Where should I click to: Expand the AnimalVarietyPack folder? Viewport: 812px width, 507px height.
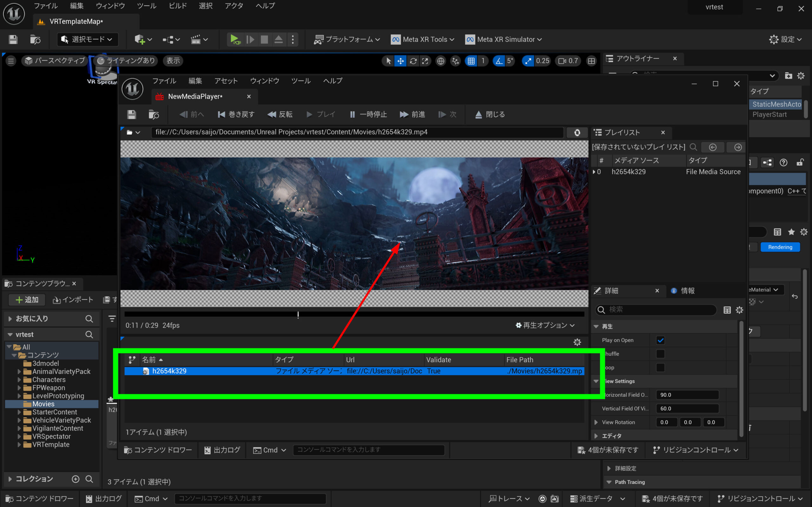point(19,371)
